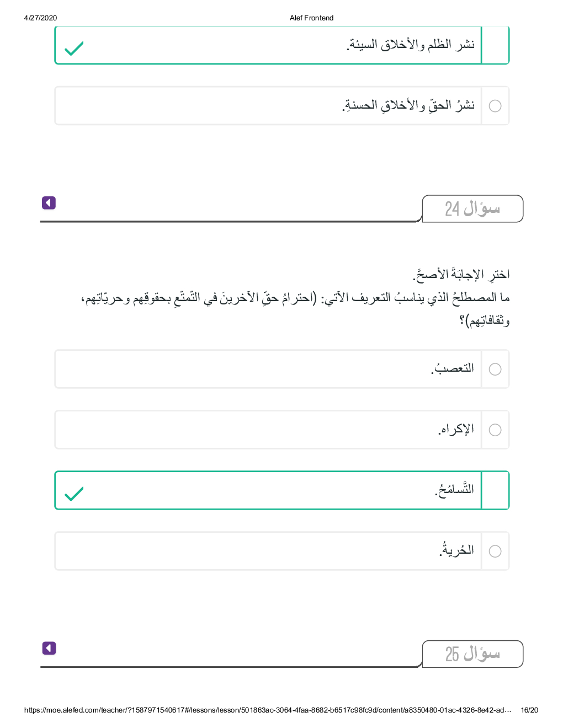Select the radio button for التعصب
Viewport: 563px width, 728px height.
click(495, 370)
